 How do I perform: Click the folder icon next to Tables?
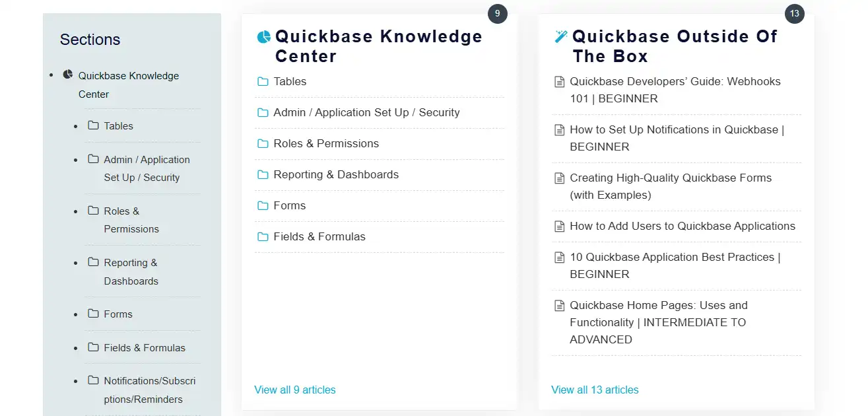[x=261, y=81]
